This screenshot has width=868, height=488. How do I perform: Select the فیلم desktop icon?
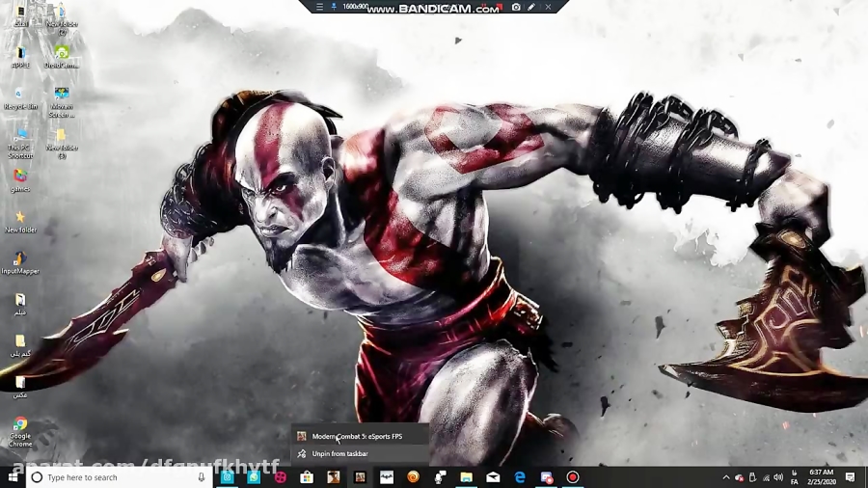(20, 304)
